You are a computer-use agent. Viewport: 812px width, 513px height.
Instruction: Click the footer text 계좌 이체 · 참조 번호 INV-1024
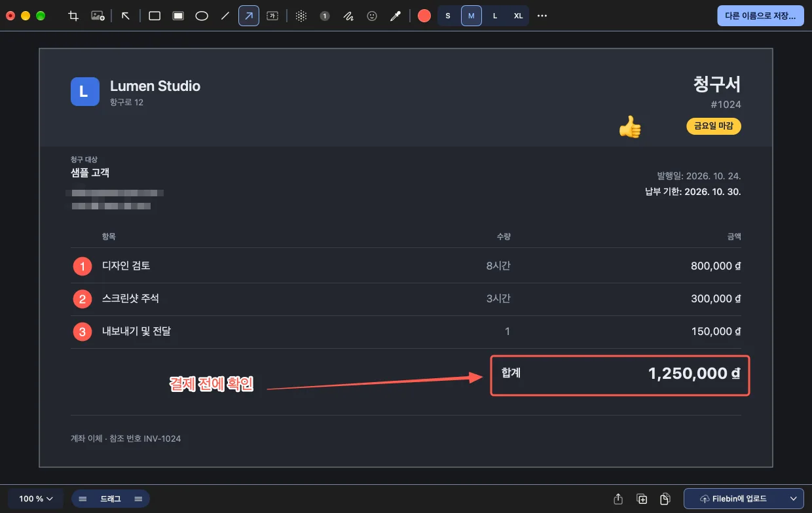coord(126,438)
